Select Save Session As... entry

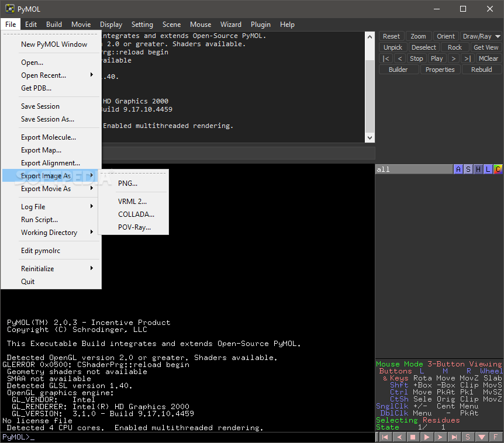[51, 119]
